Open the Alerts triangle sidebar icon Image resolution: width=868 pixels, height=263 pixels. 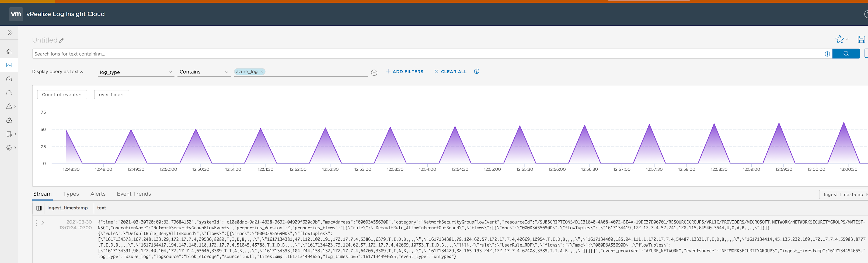(9, 106)
